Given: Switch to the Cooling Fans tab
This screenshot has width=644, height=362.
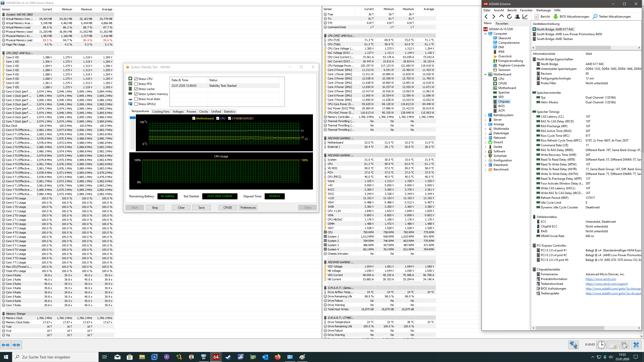Looking at the screenshot, I should (x=161, y=112).
